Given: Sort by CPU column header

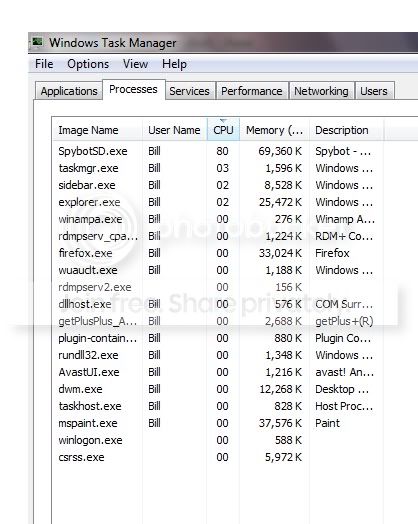Looking at the screenshot, I should [x=223, y=130].
